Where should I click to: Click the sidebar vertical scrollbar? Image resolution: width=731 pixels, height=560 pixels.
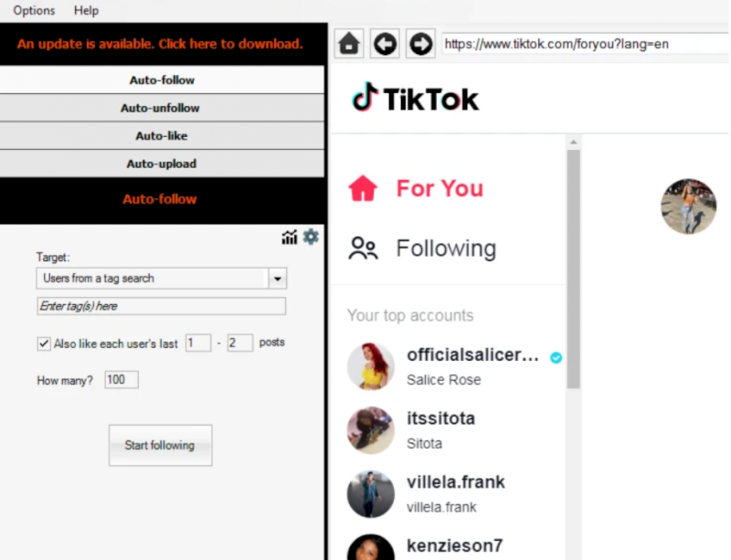[574, 269]
